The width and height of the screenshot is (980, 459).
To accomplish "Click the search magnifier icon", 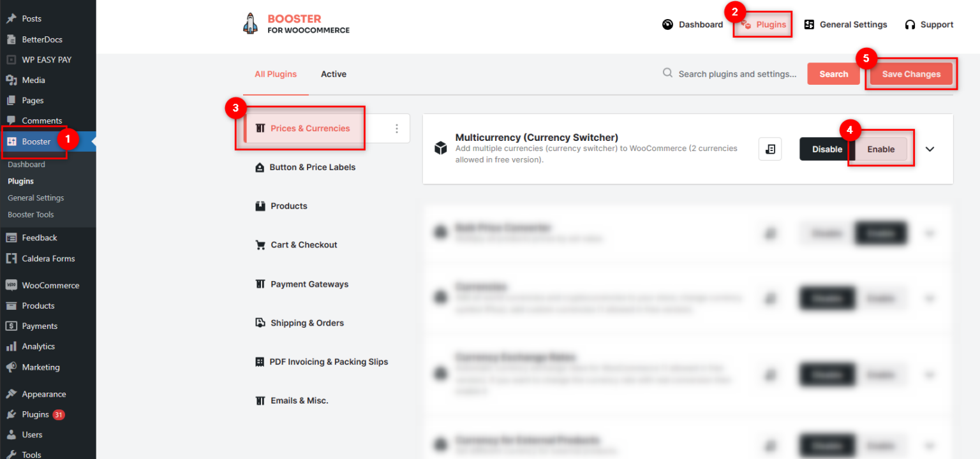I will [667, 73].
